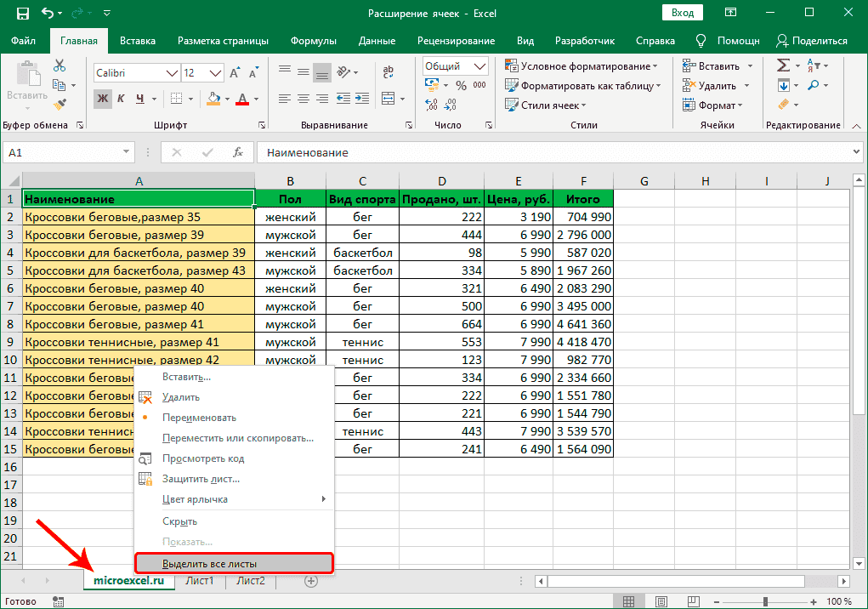
Task: Toggle wrap text in the Alignment group
Action: (x=388, y=71)
